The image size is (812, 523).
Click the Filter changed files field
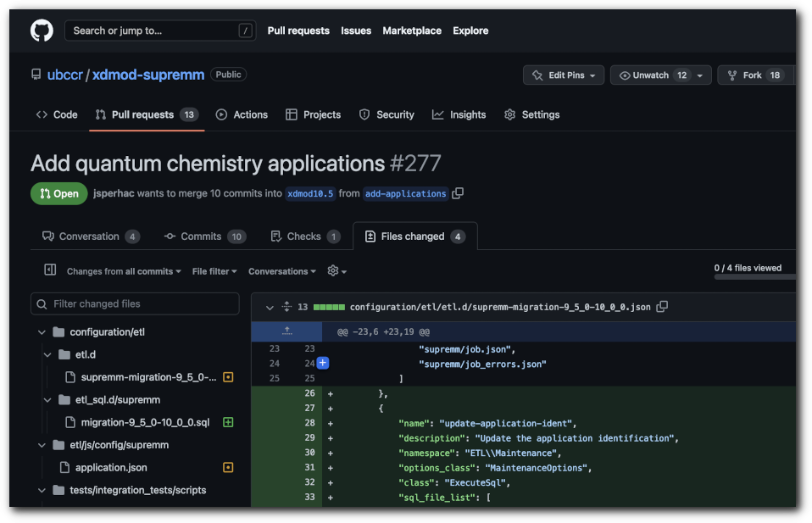tap(135, 303)
